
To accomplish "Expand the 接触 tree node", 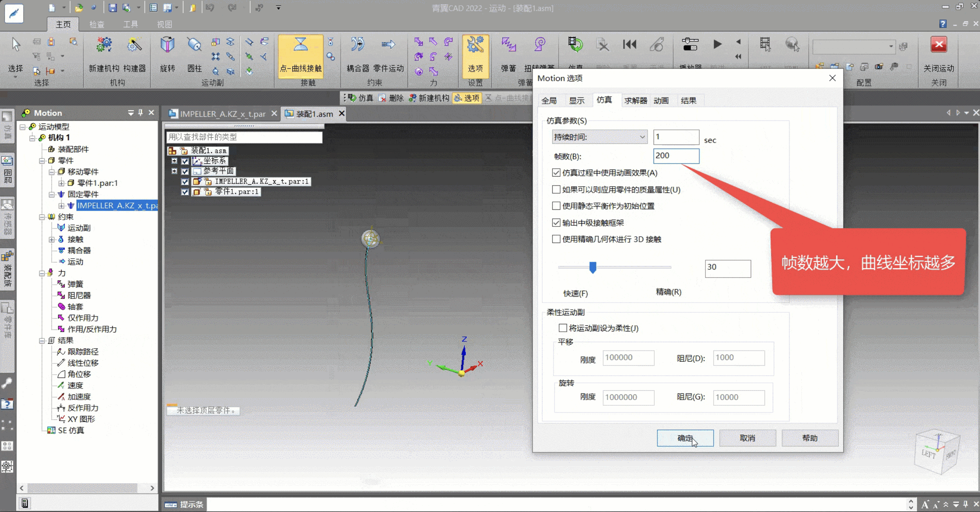I will (52, 240).
